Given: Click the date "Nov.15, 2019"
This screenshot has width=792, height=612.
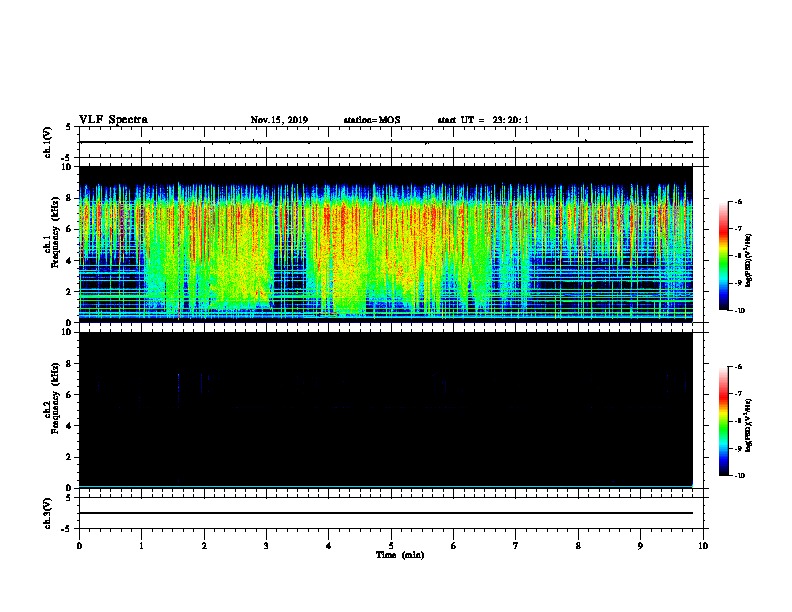Looking at the screenshot, I should click(x=279, y=120).
